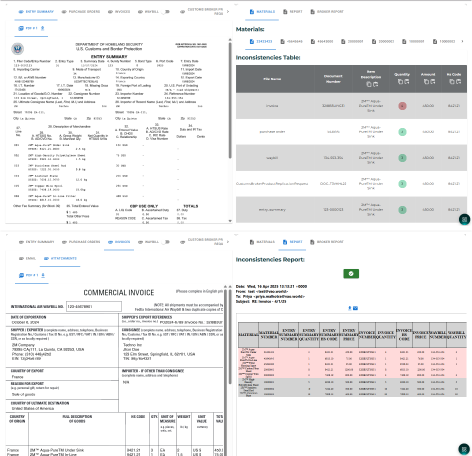Open the Broker Report tab in top right panel

pos(327,12)
